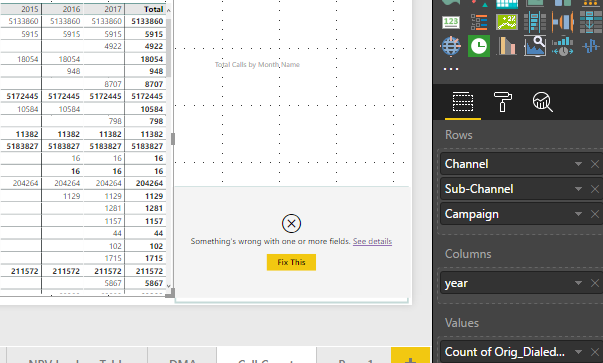The image size is (603, 363).
Task: Select the 2016 cell showing 1129
Action: point(72,196)
